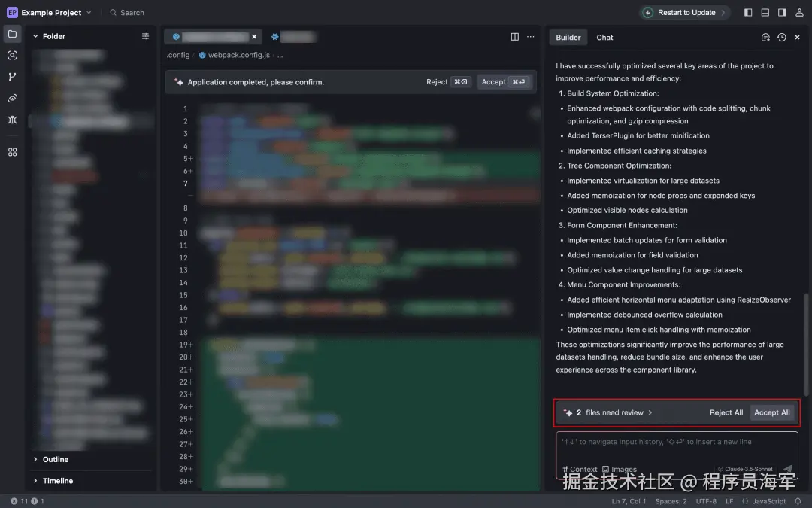Click Accept All for reviewed files

coord(771,412)
